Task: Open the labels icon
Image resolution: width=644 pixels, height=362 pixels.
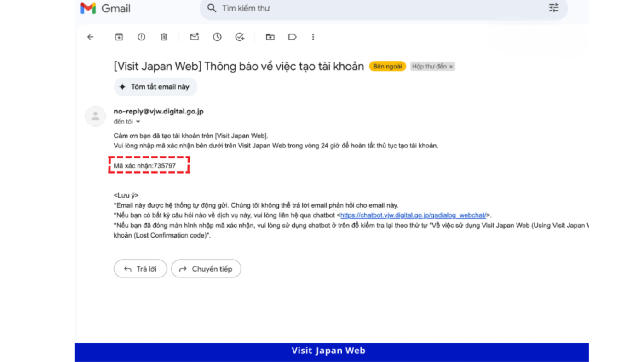Action: point(293,37)
